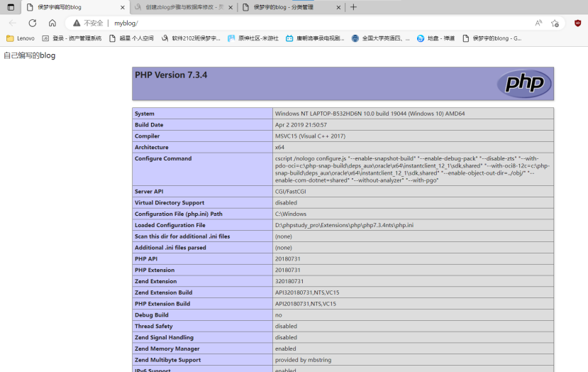Select Scan this dir for additional .ini files
The image size is (588, 372).
182,236
